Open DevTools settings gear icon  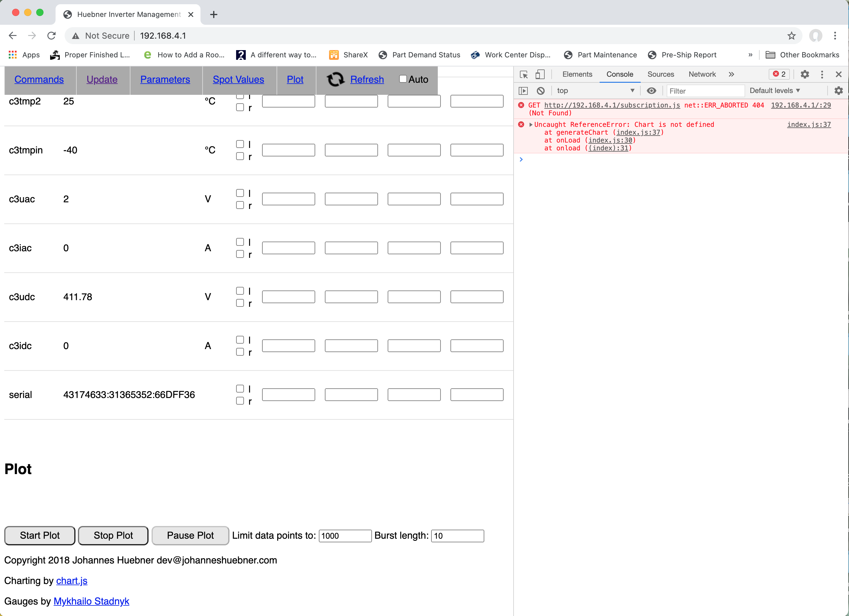pyautogui.click(x=804, y=74)
